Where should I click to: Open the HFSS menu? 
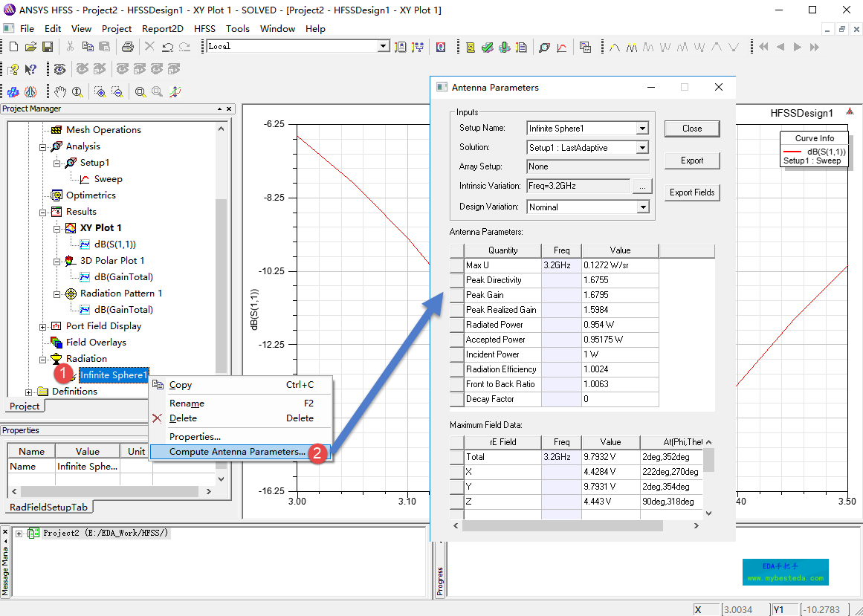[204, 28]
